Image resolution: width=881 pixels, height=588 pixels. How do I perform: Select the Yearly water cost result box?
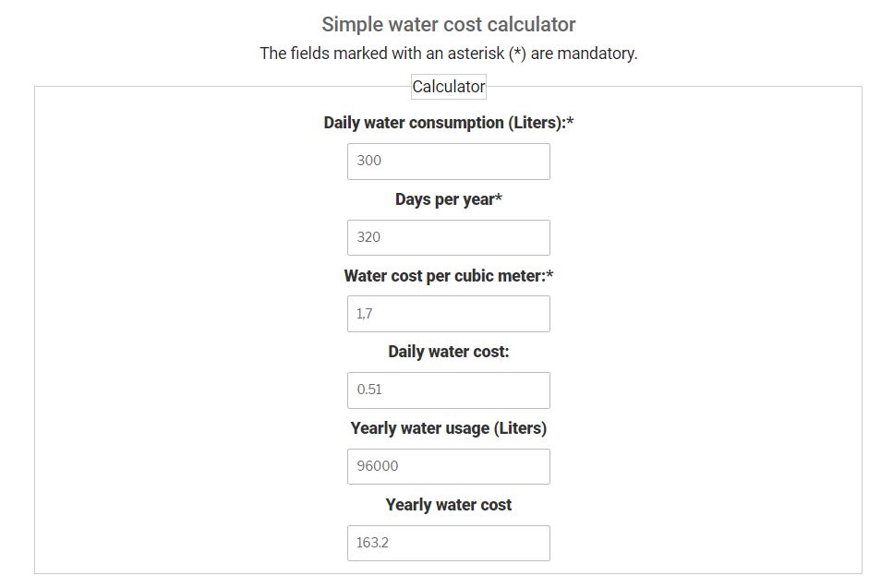point(449,543)
